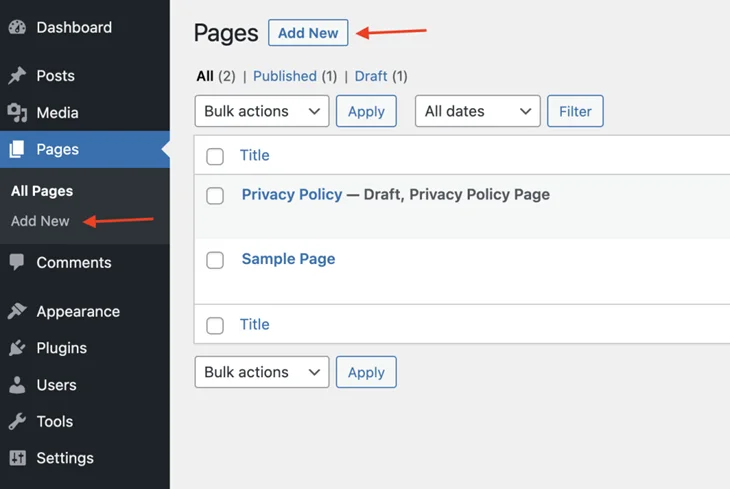This screenshot has height=489, width=730.
Task: Check the Privacy Policy row checkbox
Action: [215, 196]
